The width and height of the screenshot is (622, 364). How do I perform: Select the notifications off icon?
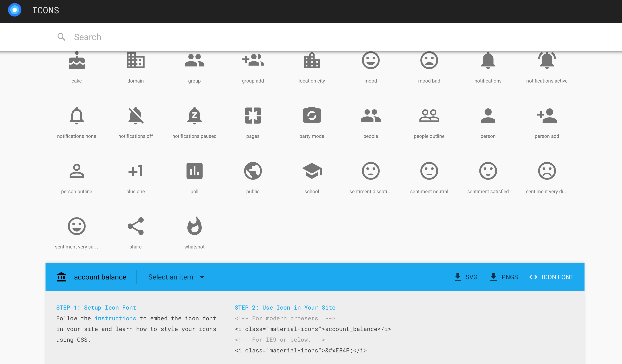[135, 116]
